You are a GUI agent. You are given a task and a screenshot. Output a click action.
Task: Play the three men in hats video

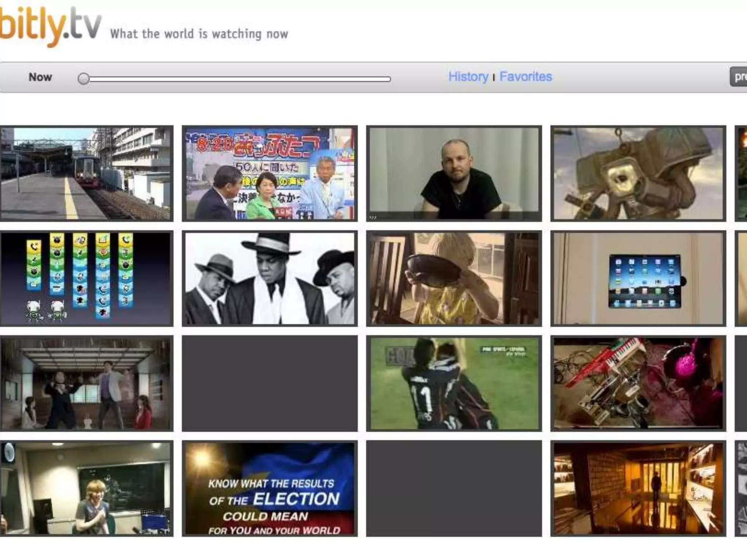click(270, 279)
